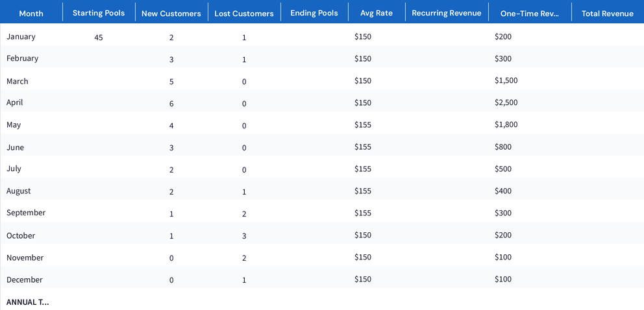Select the Lost Customers column header

pyautogui.click(x=244, y=14)
